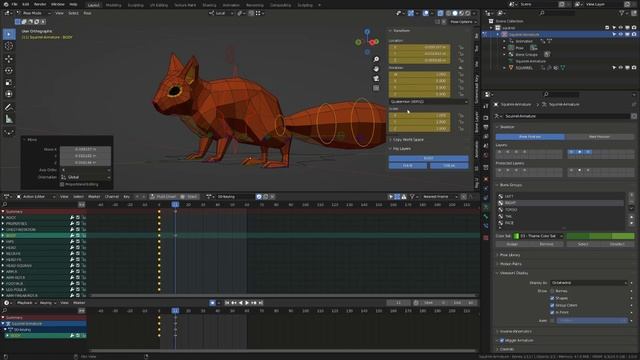Toggle the Group Colors checkbox
Screen dimensions: 640x360
click(552, 305)
